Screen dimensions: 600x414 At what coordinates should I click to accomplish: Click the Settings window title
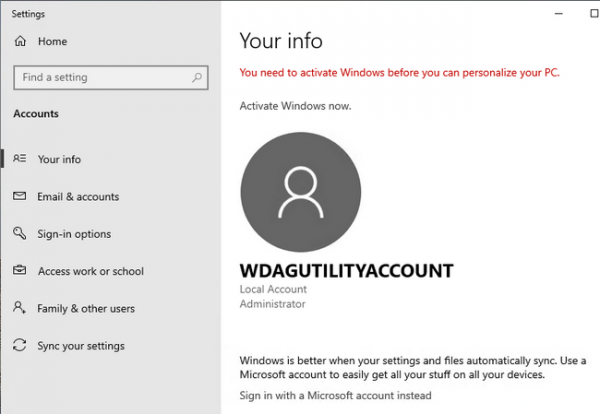[x=28, y=14]
